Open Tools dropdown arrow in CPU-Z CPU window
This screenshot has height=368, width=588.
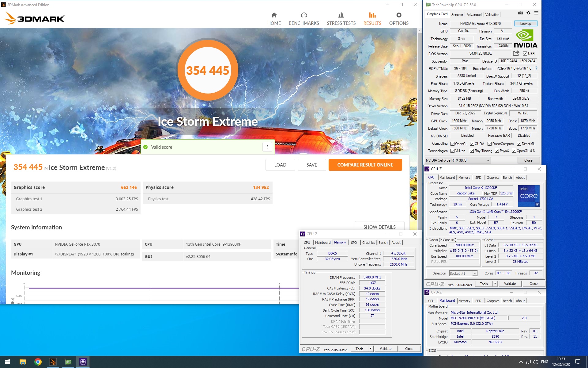click(495, 284)
